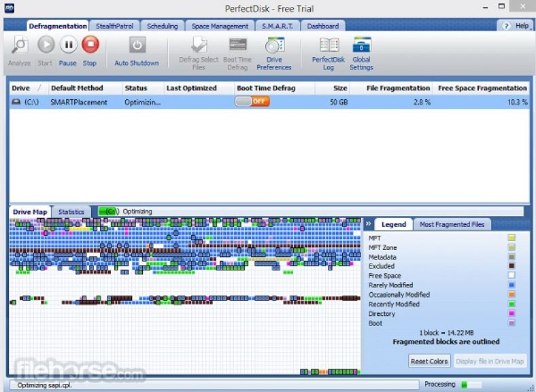The image size is (536, 392).
Task: Toggle Boot Time Defrag switch for C drive
Action: coord(252,102)
